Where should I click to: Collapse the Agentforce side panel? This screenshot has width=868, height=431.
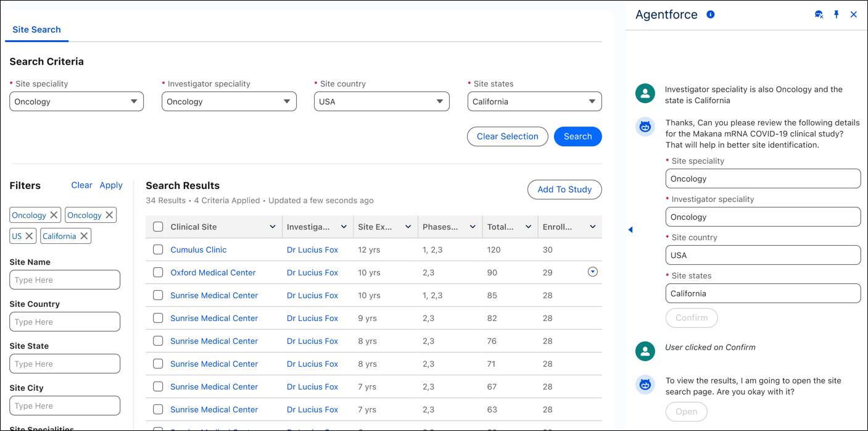pos(630,229)
